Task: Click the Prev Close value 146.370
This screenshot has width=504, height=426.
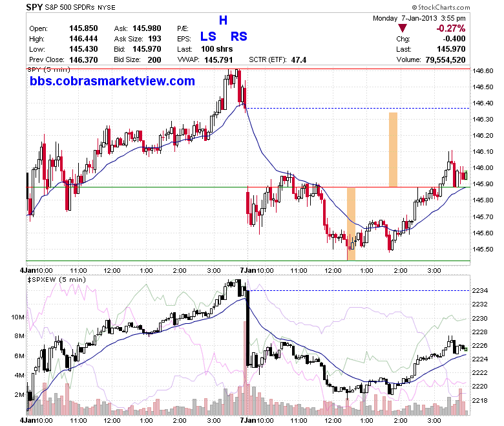Action: click(83, 60)
